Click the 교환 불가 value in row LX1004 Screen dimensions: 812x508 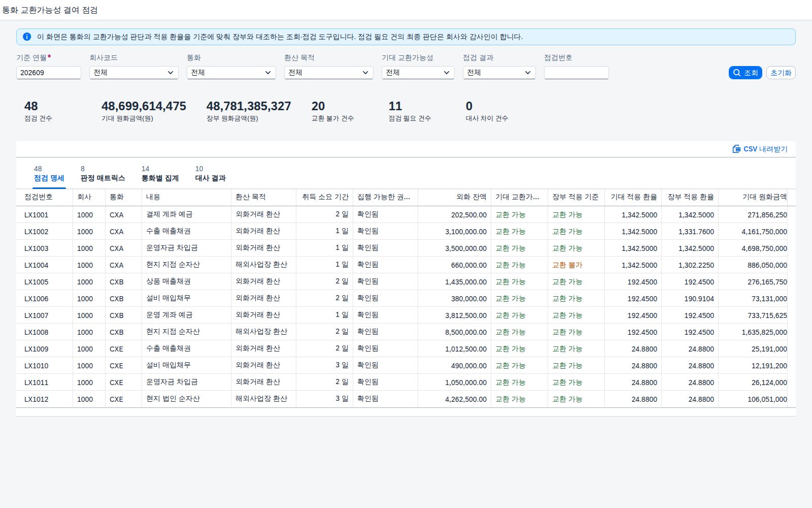[567, 265]
